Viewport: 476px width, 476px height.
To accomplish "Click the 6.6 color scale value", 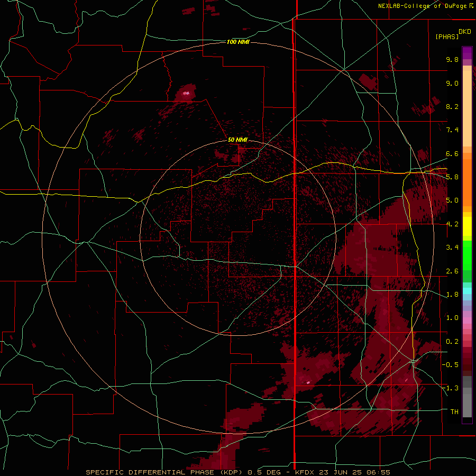I will pyautogui.click(x=452, y=153).
